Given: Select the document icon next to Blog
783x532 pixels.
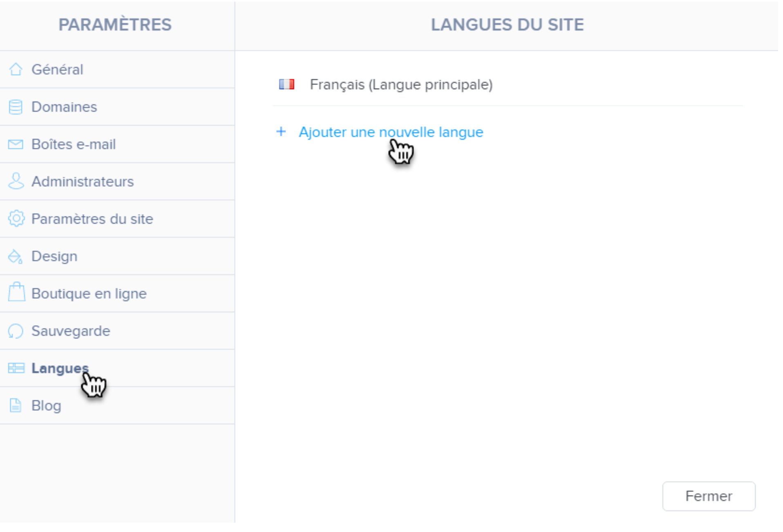Looking at the screenshot, I should tap(16, 405).
